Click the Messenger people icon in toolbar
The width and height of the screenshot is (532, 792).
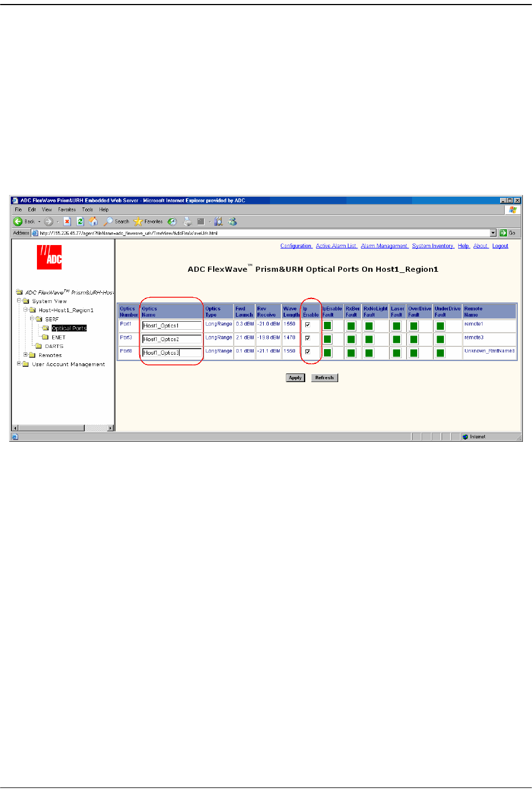[232, 222]
